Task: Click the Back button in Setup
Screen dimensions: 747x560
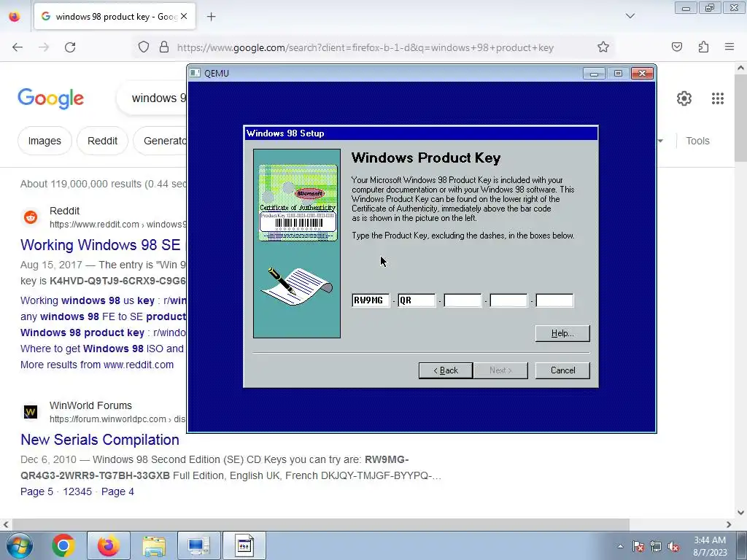Action: [x=446, y=370]
